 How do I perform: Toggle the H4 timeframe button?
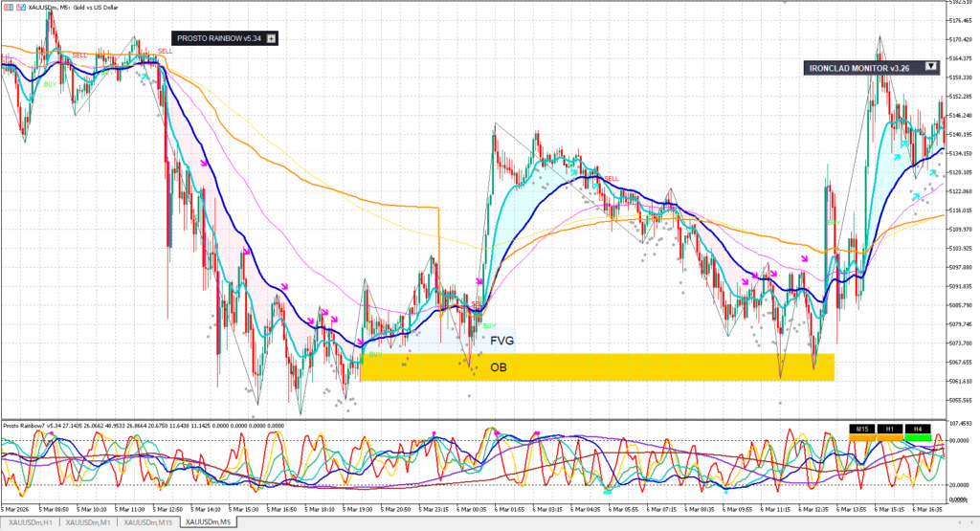918,429
